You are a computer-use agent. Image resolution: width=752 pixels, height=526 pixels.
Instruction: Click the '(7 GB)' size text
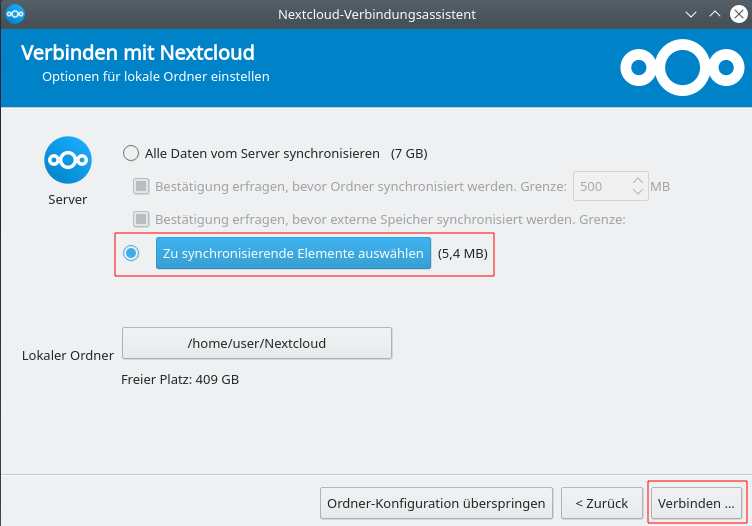(409, 153)
